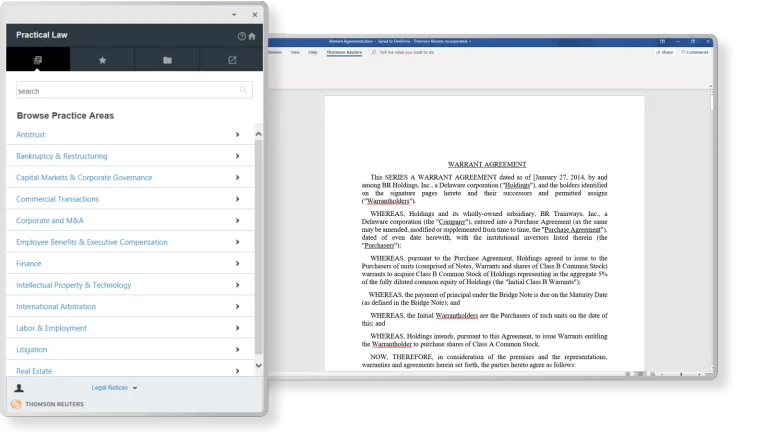Open the Legal Notices dropdown
Screen dimensions: 768x432
114,387
